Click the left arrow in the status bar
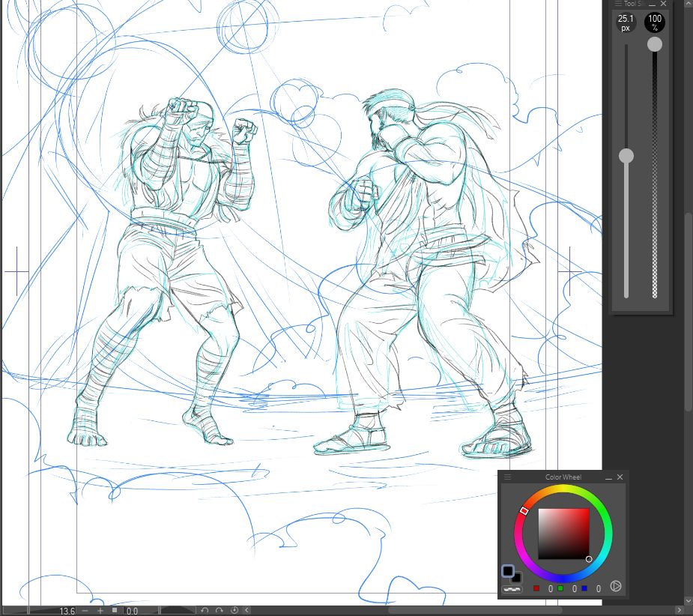693x616 pixels. click(247, 611)
